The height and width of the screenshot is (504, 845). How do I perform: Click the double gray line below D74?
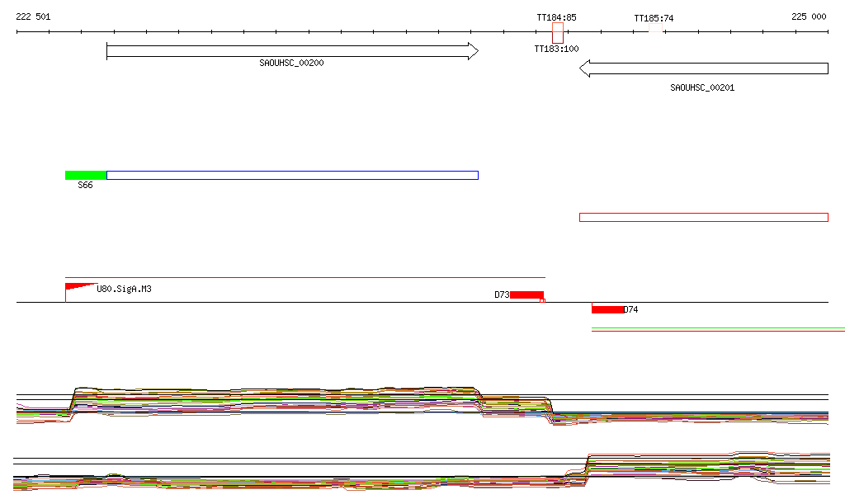pyautogui.click(x=718, y=330)
